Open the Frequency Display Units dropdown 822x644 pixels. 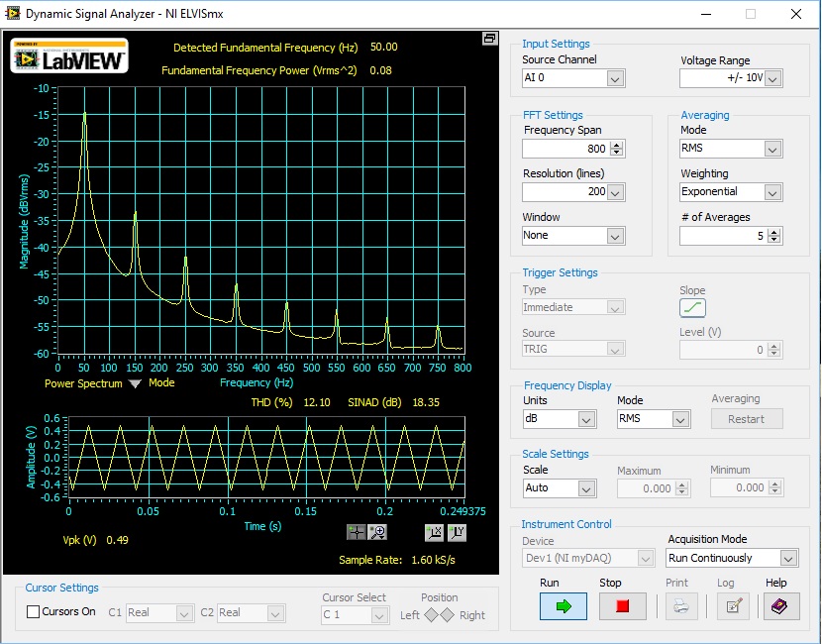(x=586, y=420)
